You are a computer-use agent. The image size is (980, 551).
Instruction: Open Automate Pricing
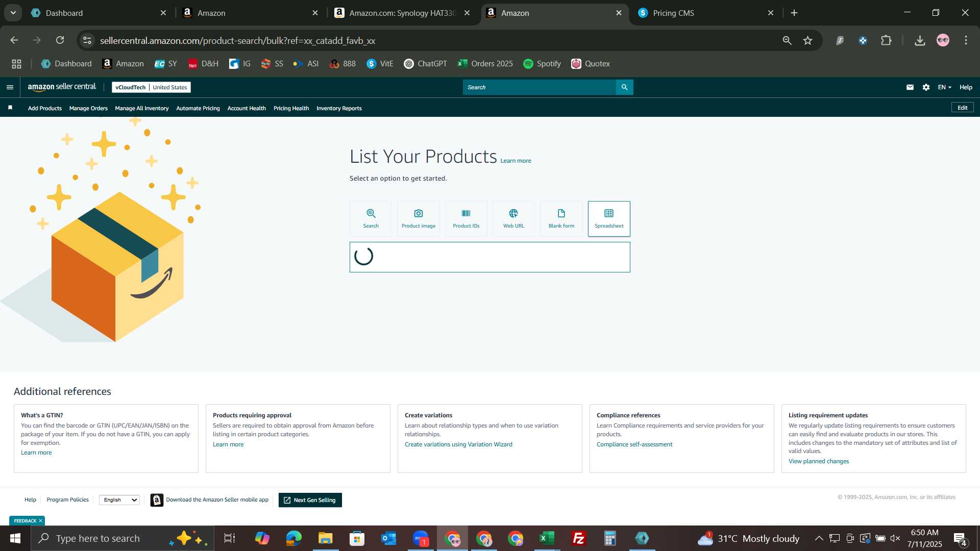tap(198, 108)
